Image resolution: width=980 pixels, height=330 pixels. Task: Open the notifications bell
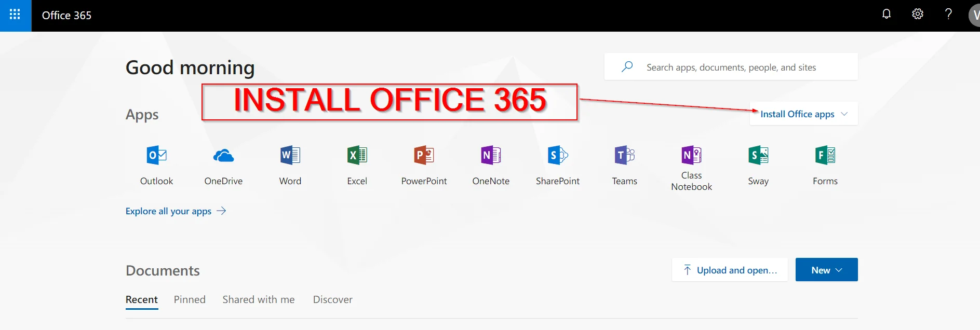(x=887, y=14)
